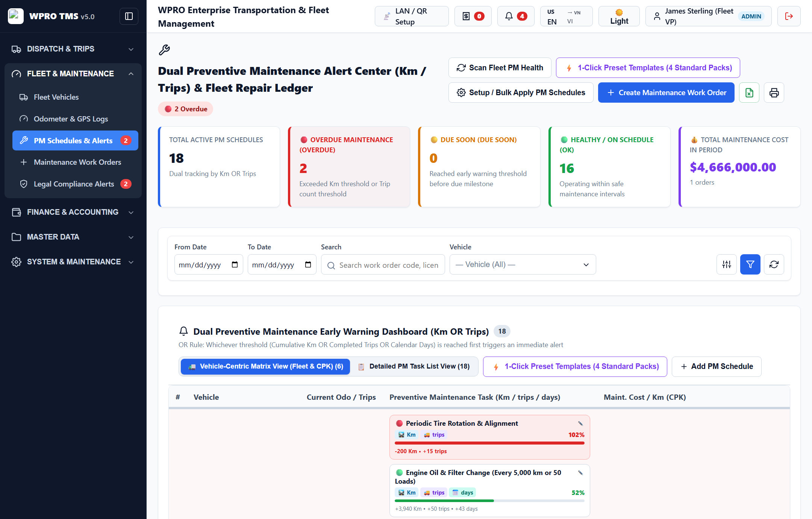
Task: Open the billing counter showing 0
Action: click(473, 16)
